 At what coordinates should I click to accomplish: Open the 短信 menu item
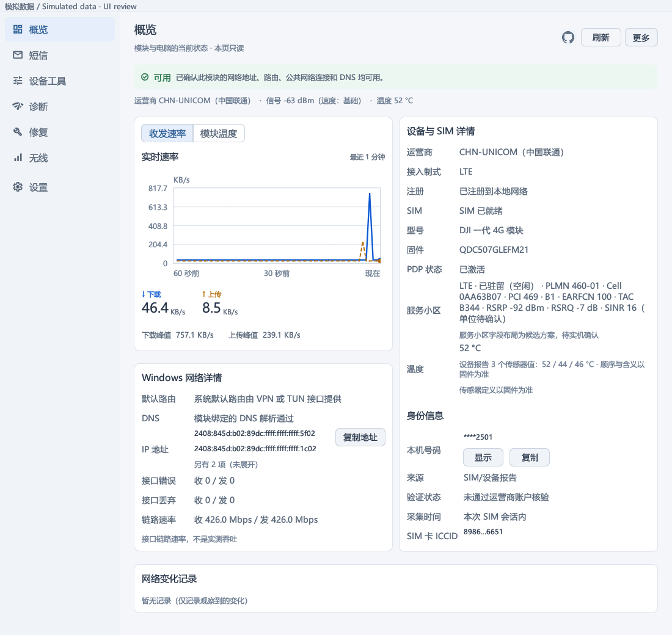coord(60,55)
